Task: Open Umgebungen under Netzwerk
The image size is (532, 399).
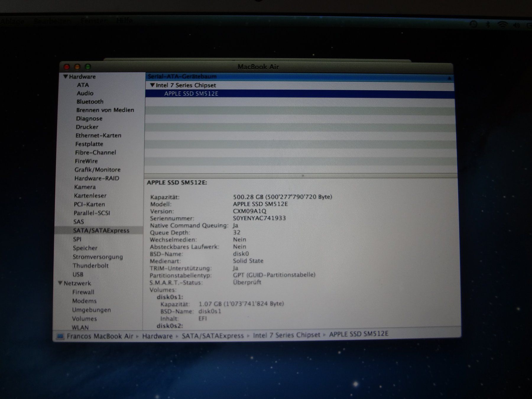Action: (x=91, y=310)
